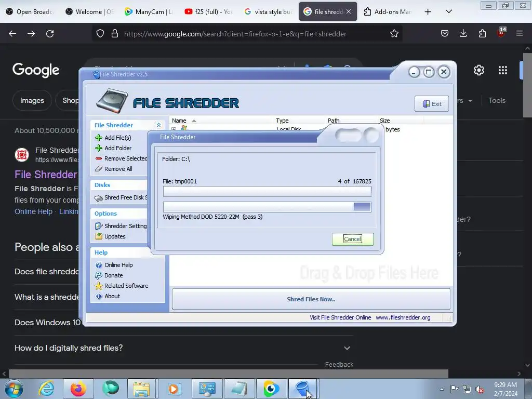The image size is (532, 399).
Task: Reload the page in Firefox
Action: 50,33
